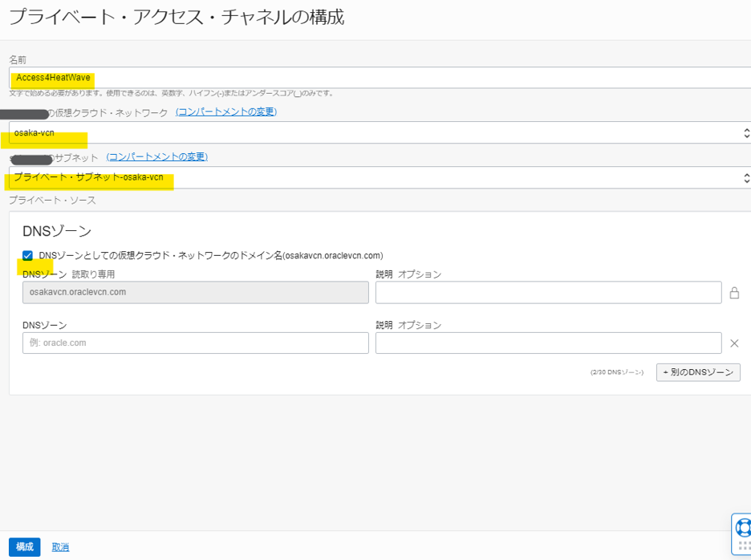Click the 構成 button to create the channel
751x560 pixels.
tap(24, 546)
